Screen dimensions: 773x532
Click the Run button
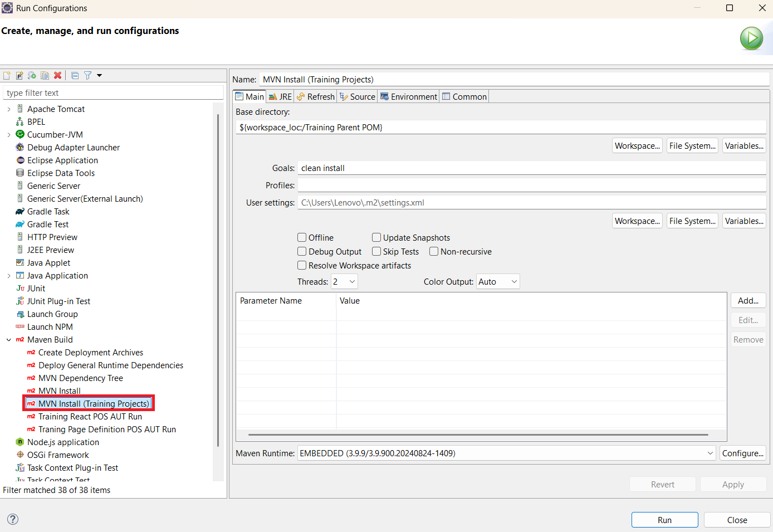(664, 520)
